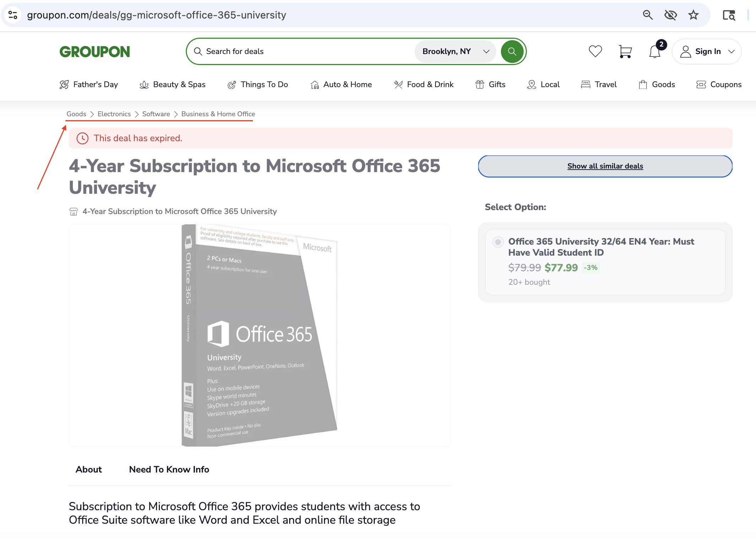The width and height of the screenshot is (756, 539).
Task: Open the shopping cart icon
Action: click(625, 52)
